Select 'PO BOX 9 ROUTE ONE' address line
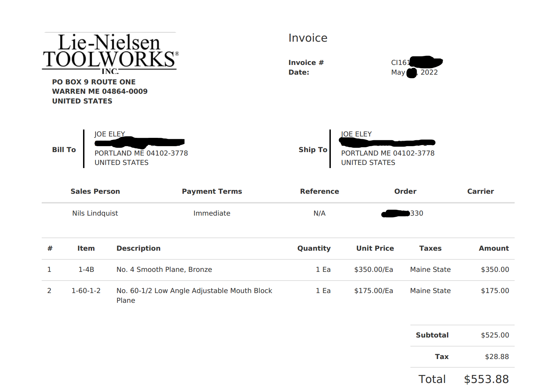The image size is (556, 392). coord(94,82)
